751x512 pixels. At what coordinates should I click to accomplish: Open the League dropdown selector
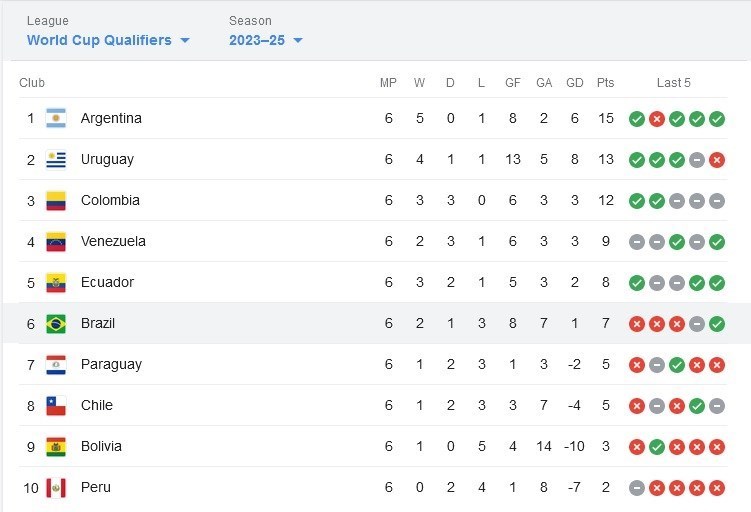[107, 40]
